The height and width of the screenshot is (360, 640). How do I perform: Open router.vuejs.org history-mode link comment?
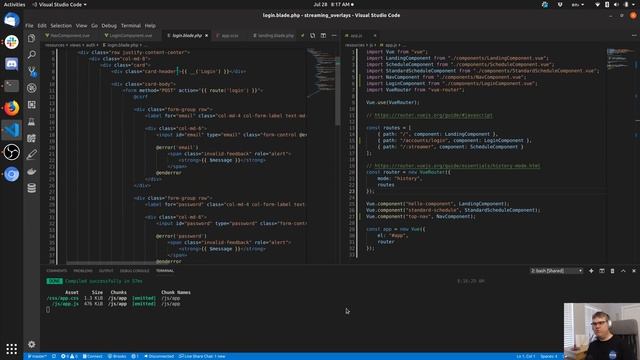(457, 166)
